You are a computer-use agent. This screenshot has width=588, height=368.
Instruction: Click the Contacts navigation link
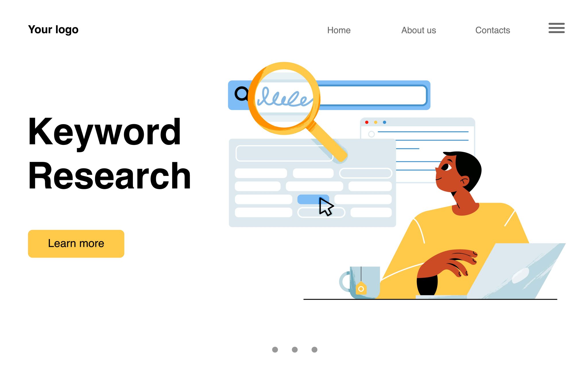pos(492,30)
